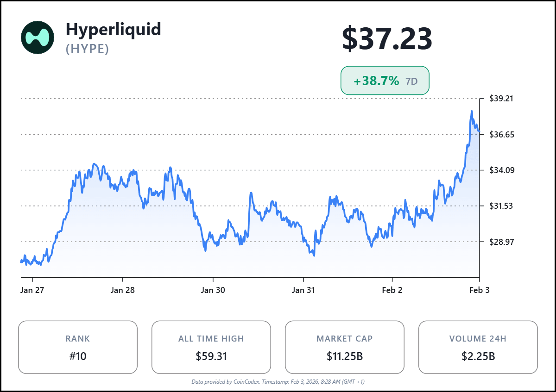Click the Feb 2 date axis label

392,290
